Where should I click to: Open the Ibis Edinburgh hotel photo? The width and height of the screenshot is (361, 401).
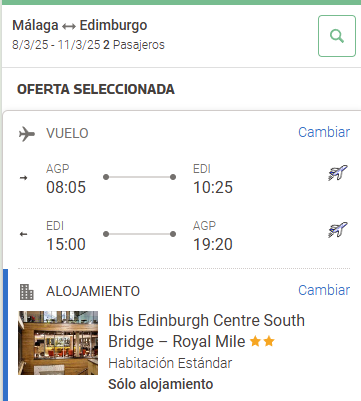[58, 343]
